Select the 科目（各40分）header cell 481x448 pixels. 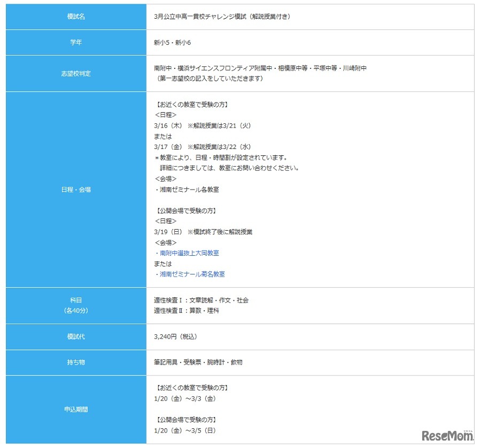[75, 305]
